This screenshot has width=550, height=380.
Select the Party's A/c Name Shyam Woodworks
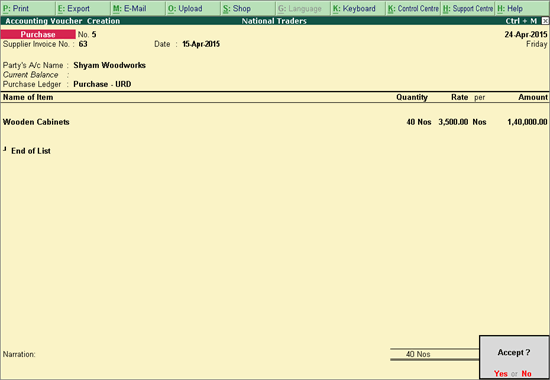[x=109, y=65]
